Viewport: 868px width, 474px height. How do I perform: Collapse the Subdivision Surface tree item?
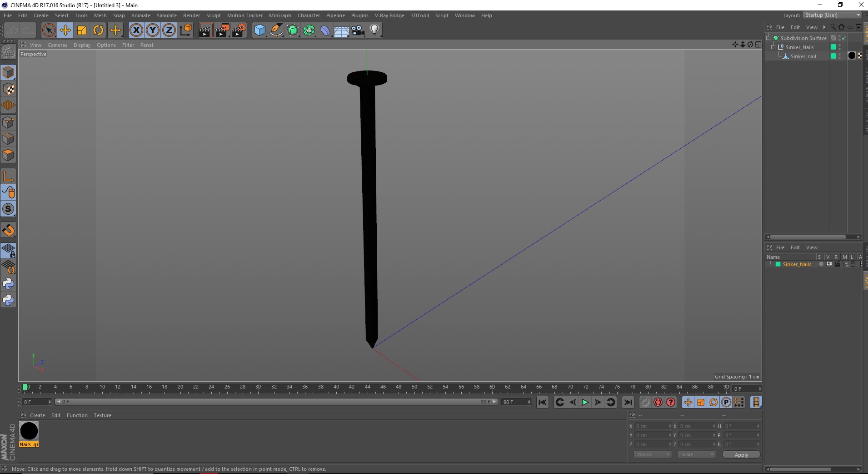click(x=768, y=38)
